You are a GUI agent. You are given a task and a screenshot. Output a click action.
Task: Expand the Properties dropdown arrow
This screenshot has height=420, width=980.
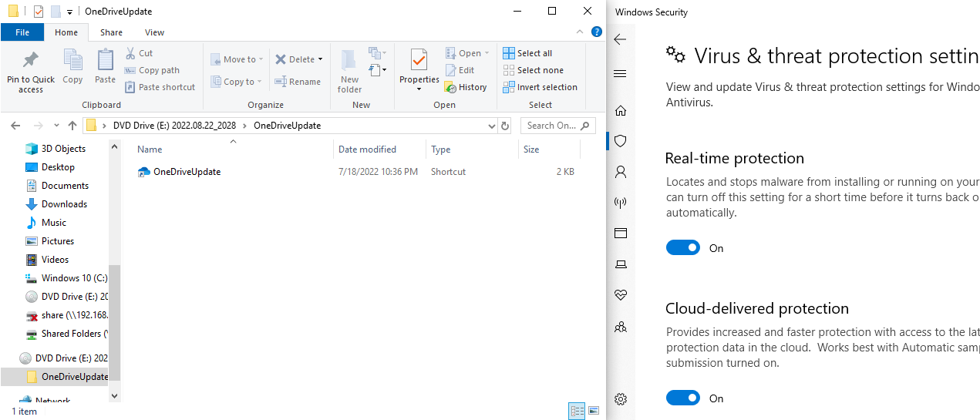click(419, 89)
